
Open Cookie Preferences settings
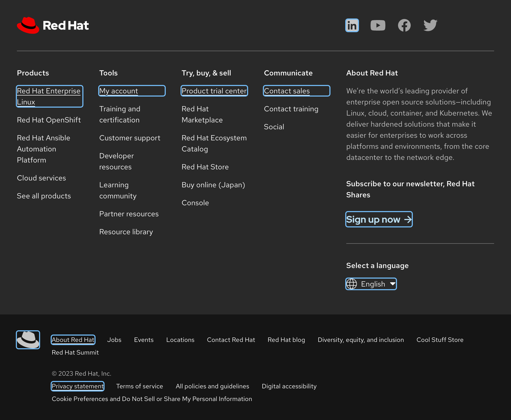152,399
